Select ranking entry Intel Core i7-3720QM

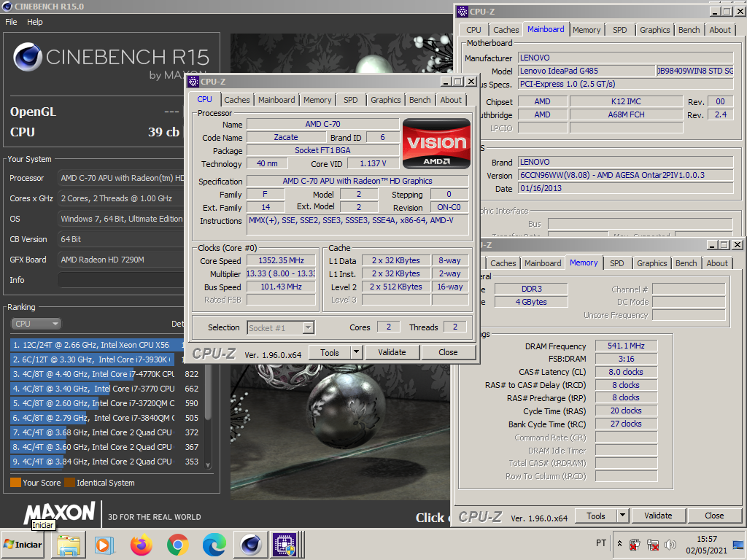click(x=105, y=403)
